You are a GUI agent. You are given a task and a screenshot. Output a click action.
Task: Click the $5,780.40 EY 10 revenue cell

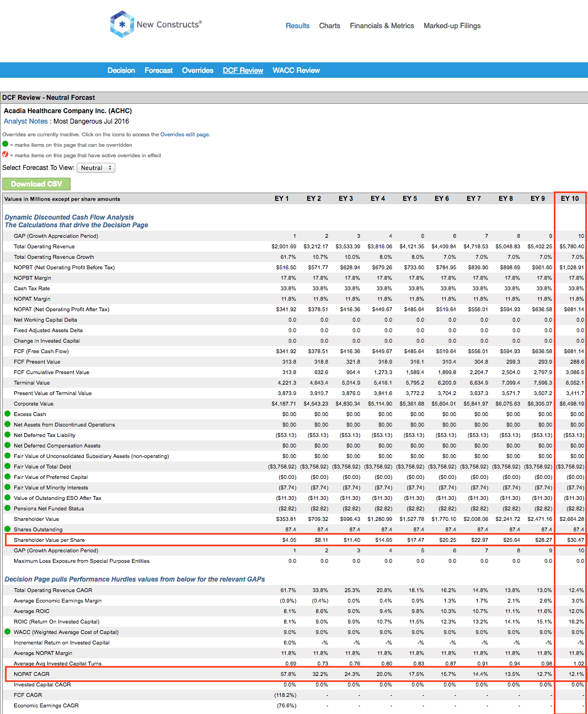[x=572, y=246]
